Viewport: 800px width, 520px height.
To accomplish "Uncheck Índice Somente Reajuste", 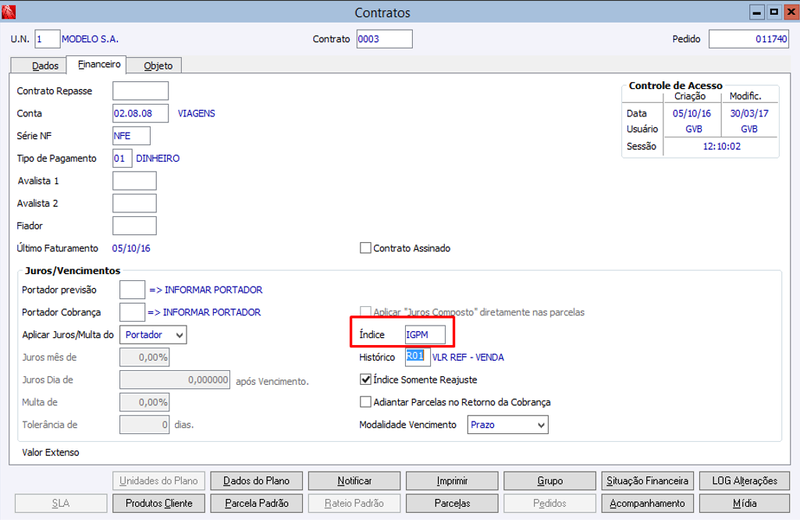I will (x=365, y=380).
